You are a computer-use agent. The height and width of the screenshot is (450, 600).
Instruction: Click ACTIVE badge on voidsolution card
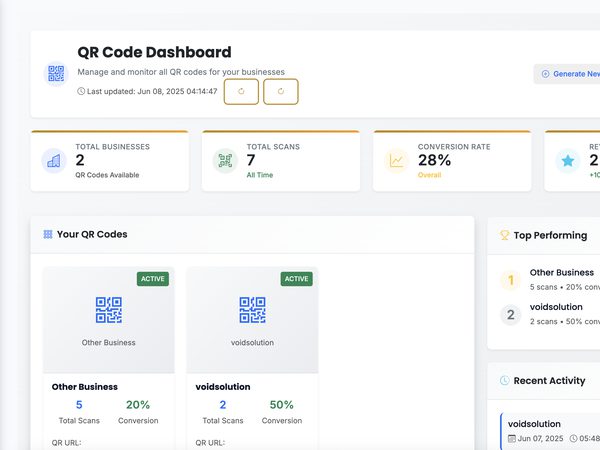pos(297,279)
